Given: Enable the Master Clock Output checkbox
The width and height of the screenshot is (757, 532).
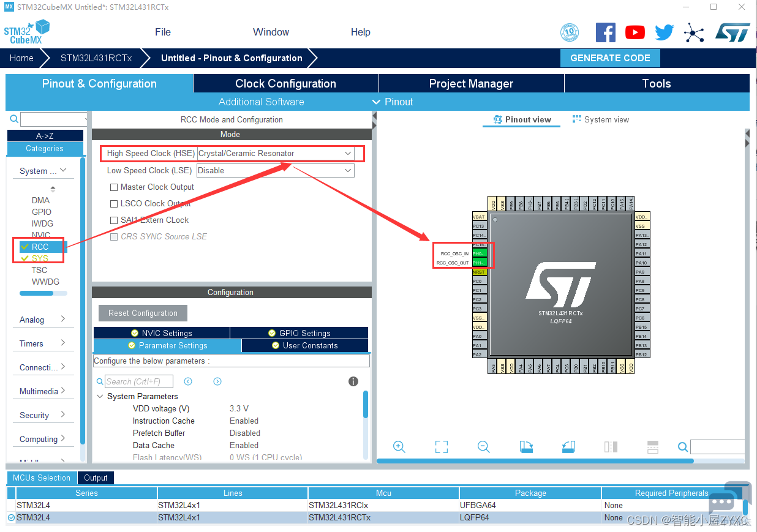Looking at the screenshot, I should coord(114,187).
